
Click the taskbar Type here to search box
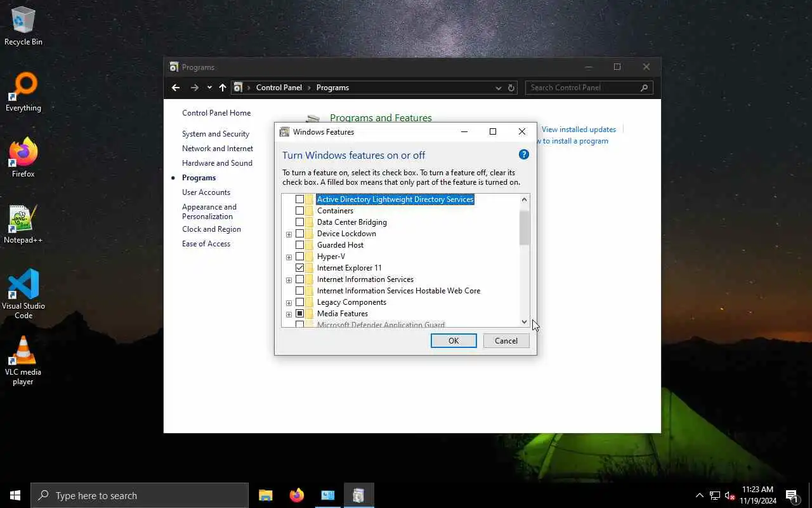click(x=140, y=495)
